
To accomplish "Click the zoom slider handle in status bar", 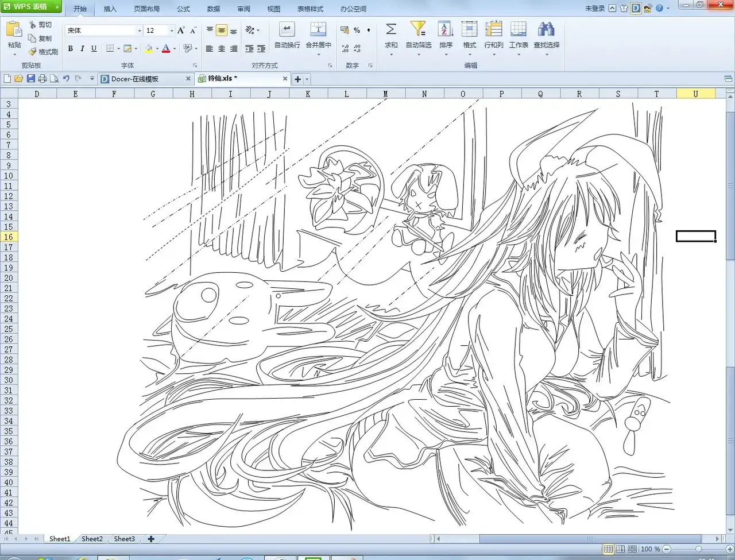I will [698, 549].
